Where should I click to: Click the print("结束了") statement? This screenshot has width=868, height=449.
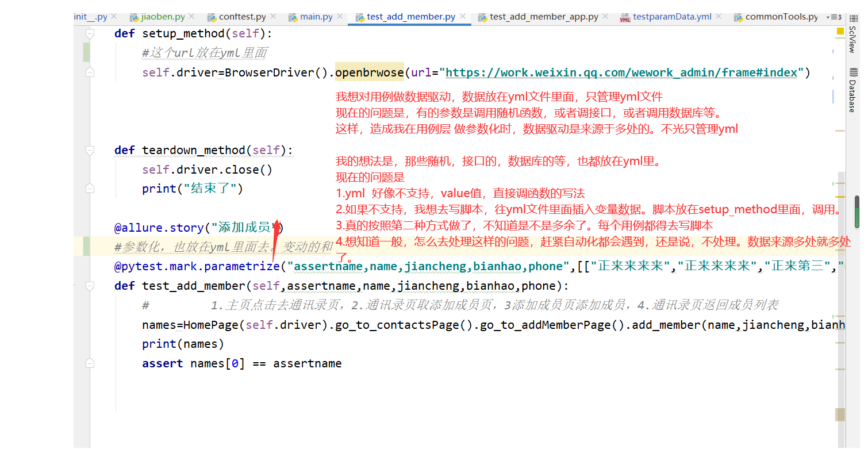click(193, 189)
